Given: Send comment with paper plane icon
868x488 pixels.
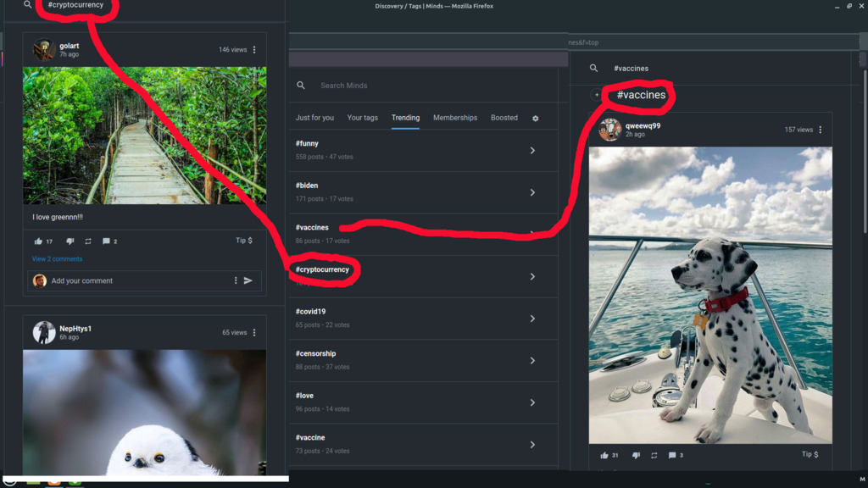Looking at the screenshot, I should coord(248,280).
